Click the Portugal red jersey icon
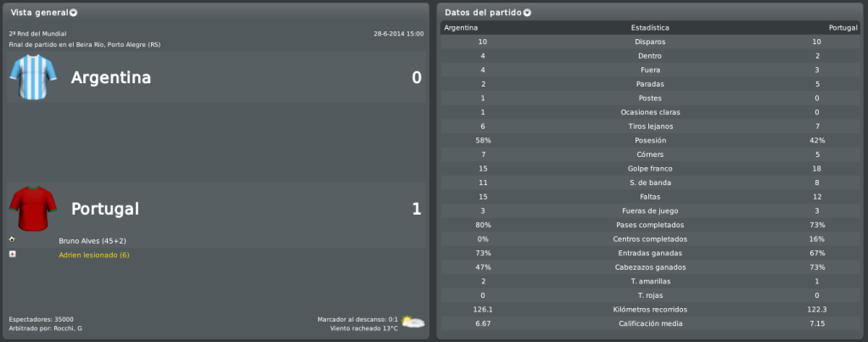868x342 pixels. point(33,209)
